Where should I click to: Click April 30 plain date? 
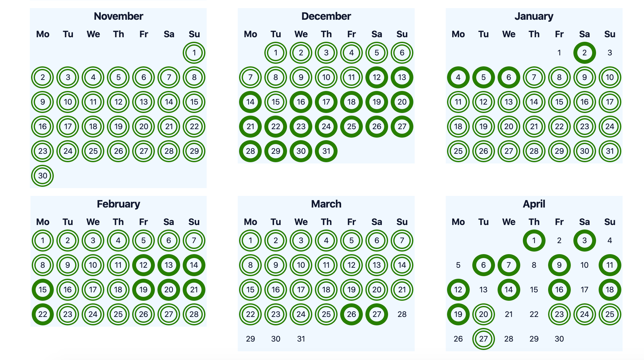click(559, 339)
